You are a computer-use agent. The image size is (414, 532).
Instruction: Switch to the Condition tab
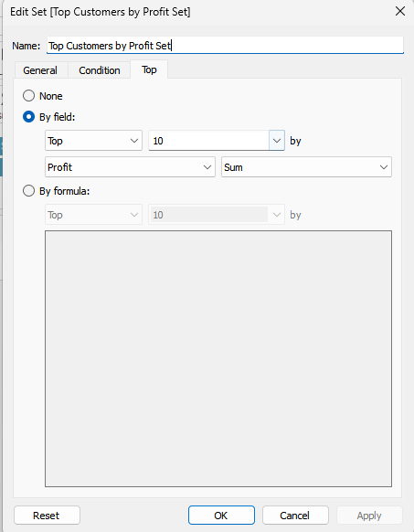coord(100,70)
